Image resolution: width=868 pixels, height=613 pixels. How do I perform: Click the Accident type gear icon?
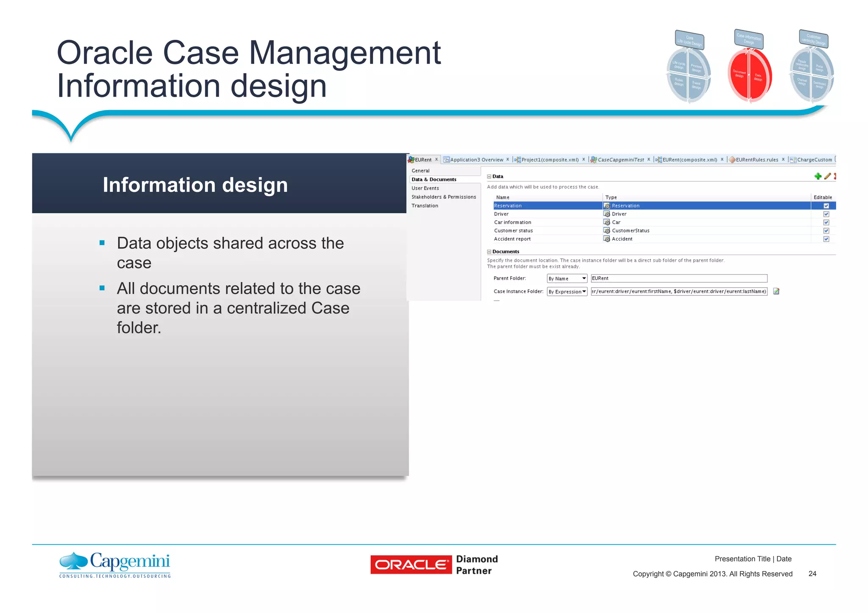coord(606,239)
